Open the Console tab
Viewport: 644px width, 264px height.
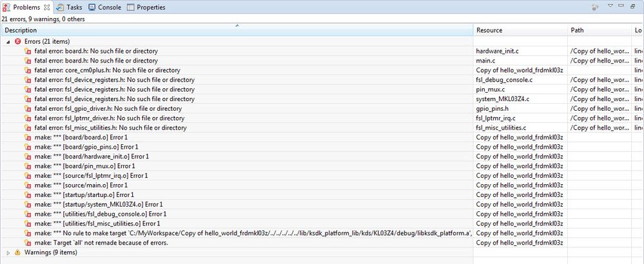104,7
